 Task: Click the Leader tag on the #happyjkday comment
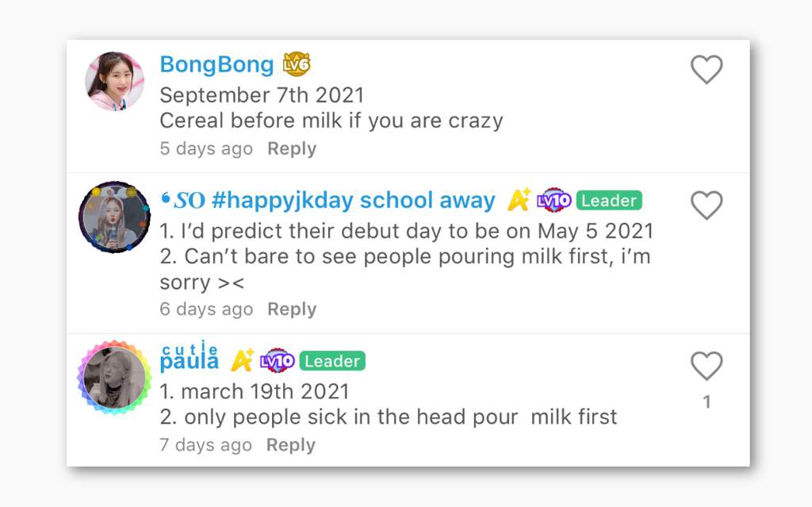point(609,201)
